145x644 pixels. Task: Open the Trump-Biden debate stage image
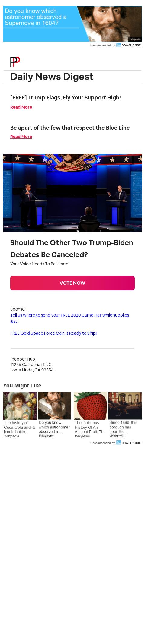tap(72, 193)
